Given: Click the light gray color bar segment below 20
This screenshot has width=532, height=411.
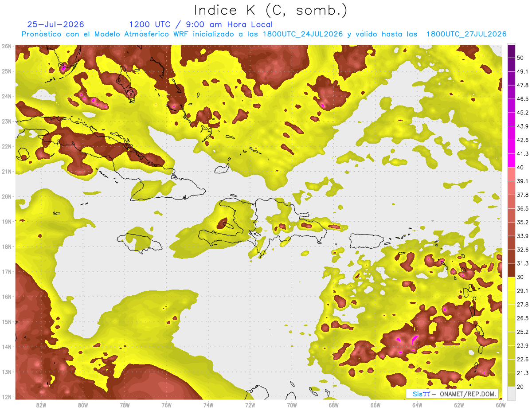Looking at the screenshot, I should pos(511,393).
